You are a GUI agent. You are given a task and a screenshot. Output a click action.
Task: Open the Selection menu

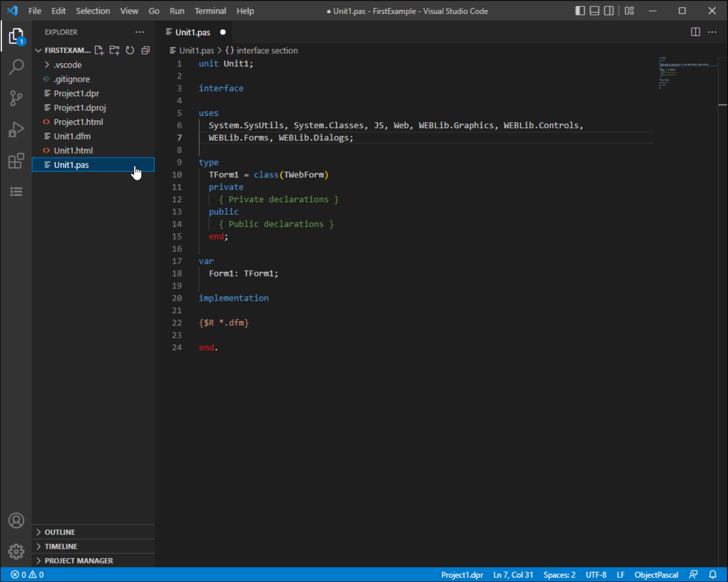pyautogui.click(x=93, y=11)
